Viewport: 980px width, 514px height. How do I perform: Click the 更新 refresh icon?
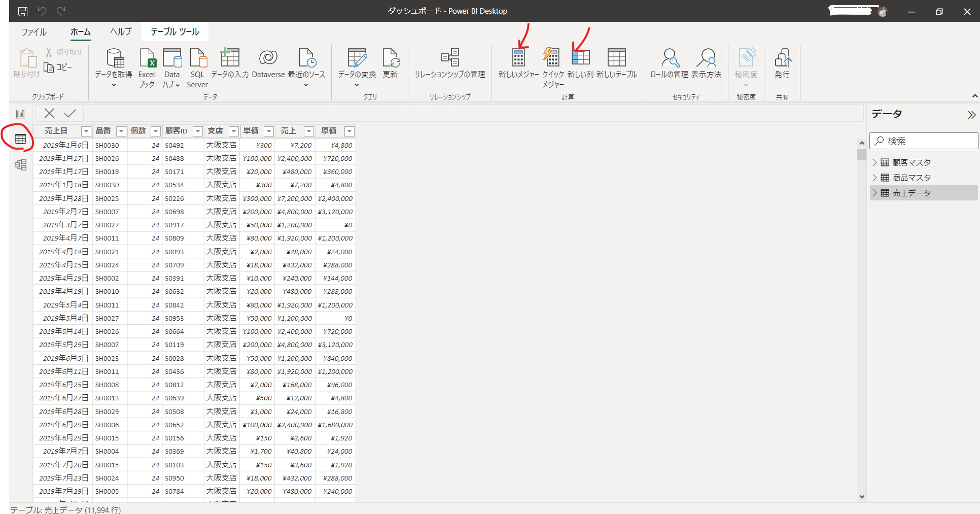pyautogui.click(x=391, y=58)
